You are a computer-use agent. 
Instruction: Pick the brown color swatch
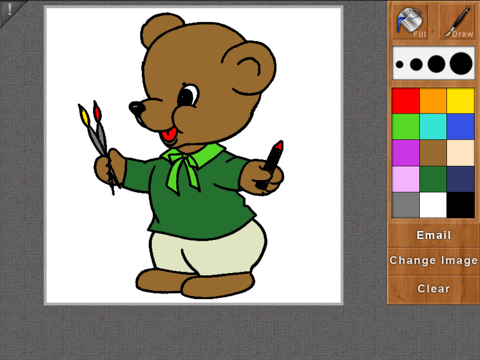click(x=433, y=153)
